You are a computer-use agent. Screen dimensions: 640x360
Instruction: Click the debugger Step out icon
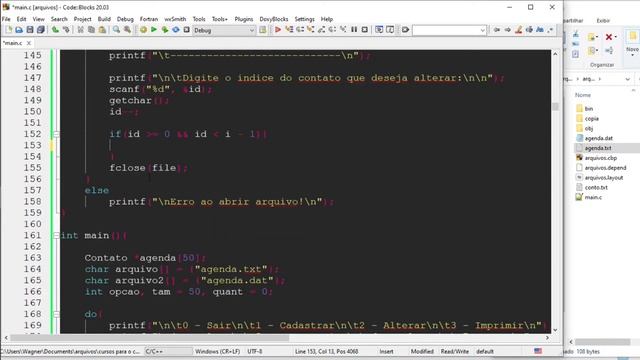[322, 30]
